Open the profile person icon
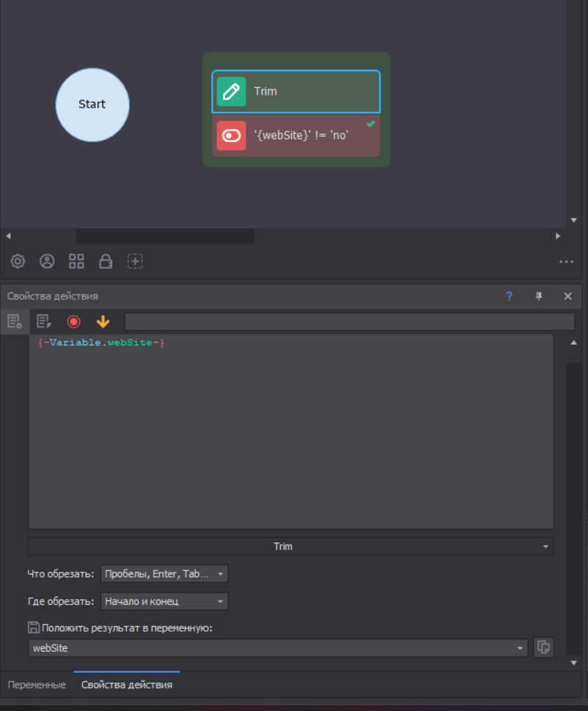 pos(47,261)
